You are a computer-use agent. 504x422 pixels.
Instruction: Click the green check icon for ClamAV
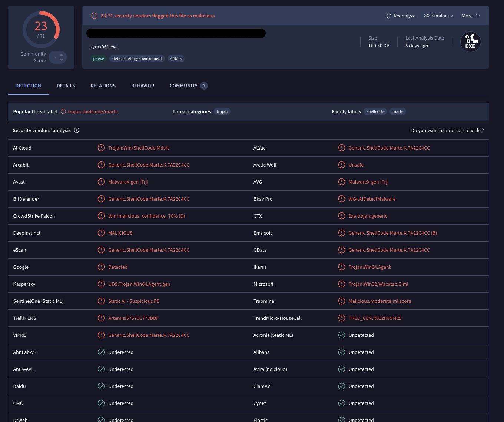(342, 386)
